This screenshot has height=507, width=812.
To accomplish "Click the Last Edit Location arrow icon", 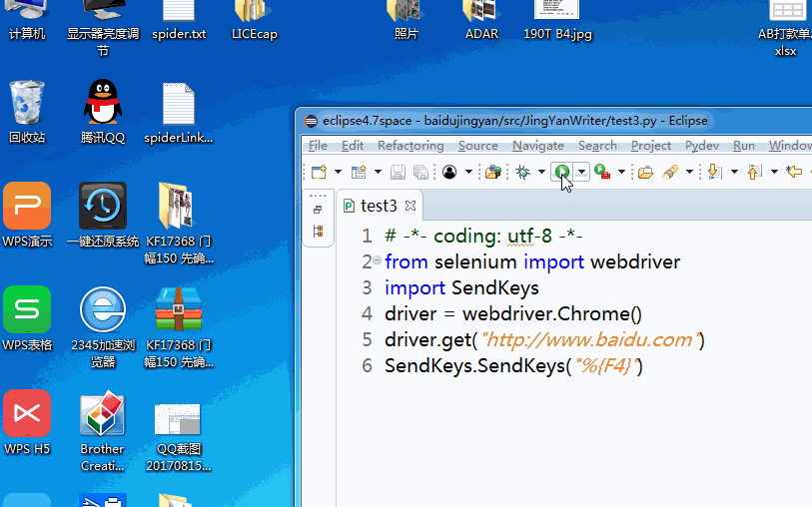I will tap(794, 172).
